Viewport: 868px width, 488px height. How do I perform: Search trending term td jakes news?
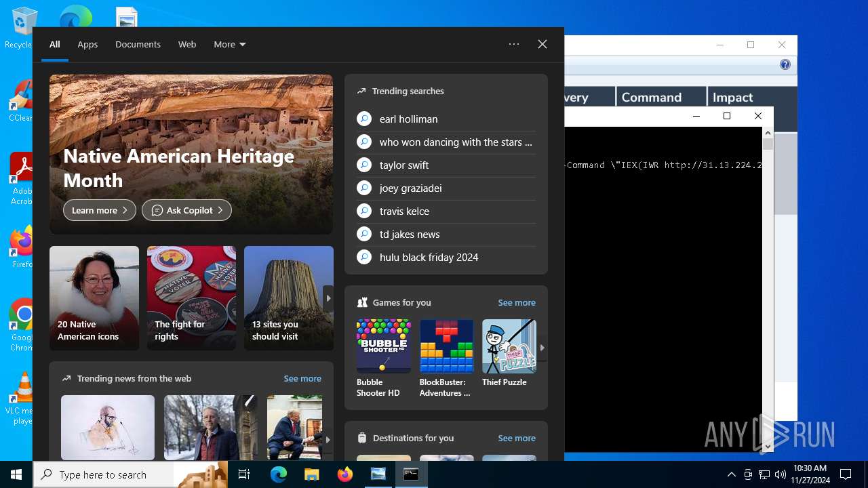[x=446, y=234]
